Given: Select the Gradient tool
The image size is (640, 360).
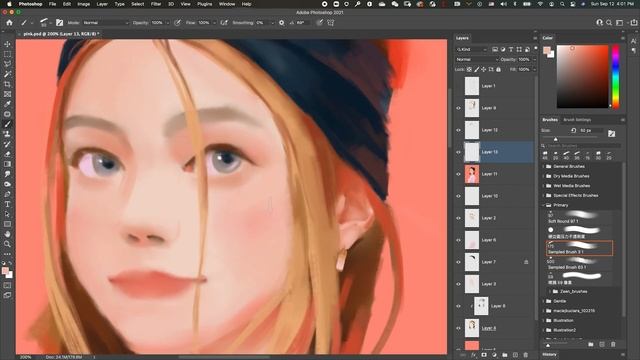Looking at the screenshot, I should click(x=7, y=164).
